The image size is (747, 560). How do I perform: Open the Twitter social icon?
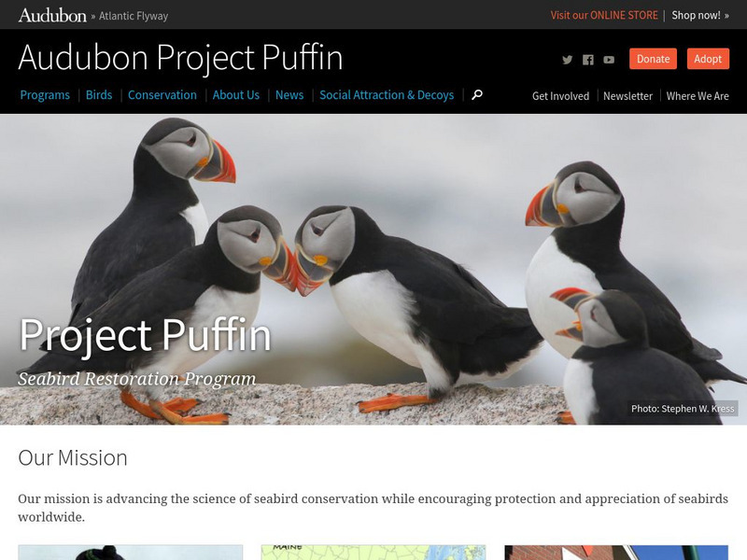(x=567, y=60)
